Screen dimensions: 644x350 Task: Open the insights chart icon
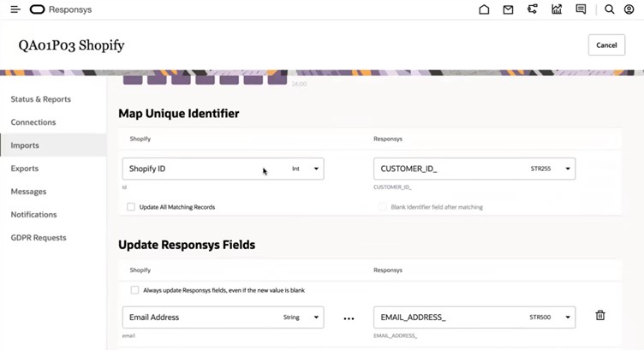(x=557, y=9)
